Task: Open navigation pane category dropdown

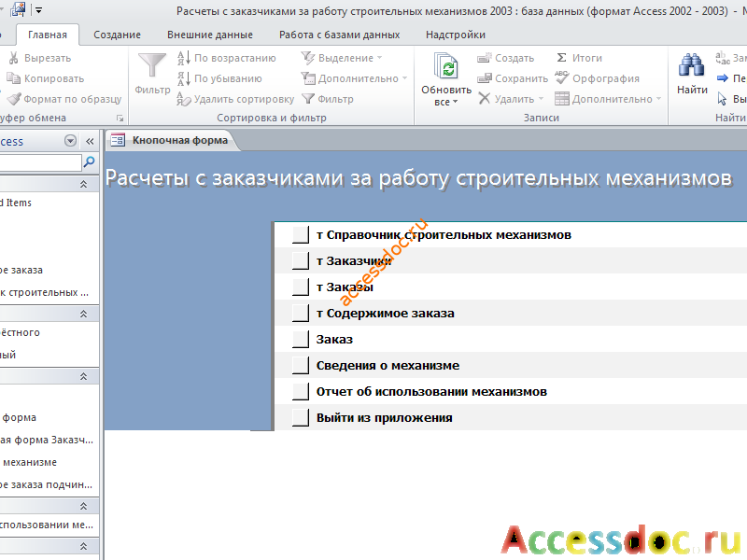Action: point(71,141)
